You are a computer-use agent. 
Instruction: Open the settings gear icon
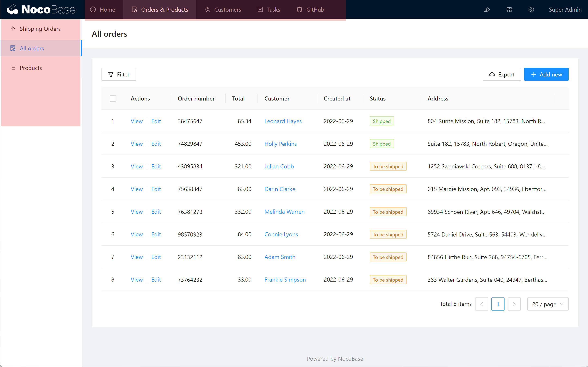pyautogui.click(x=531, y=10)
